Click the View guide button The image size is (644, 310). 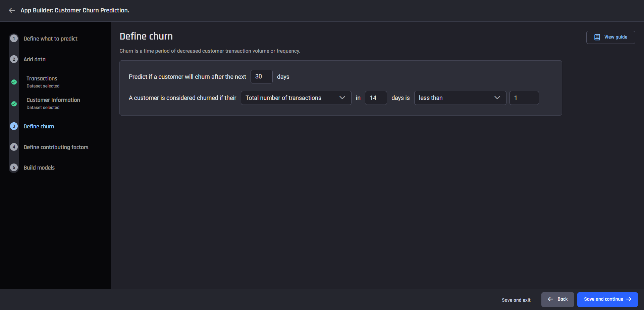610,37
